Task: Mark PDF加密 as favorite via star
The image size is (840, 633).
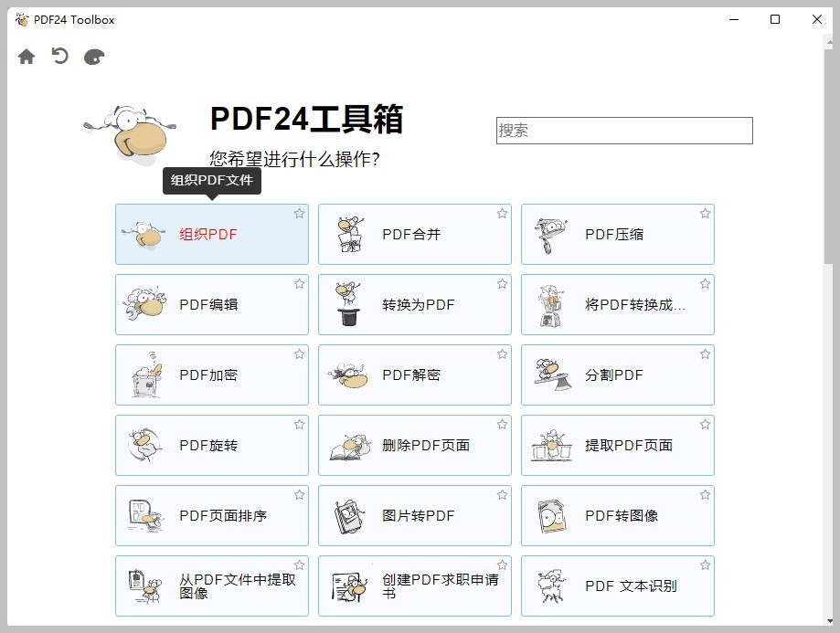Action: tap(299, 354)
